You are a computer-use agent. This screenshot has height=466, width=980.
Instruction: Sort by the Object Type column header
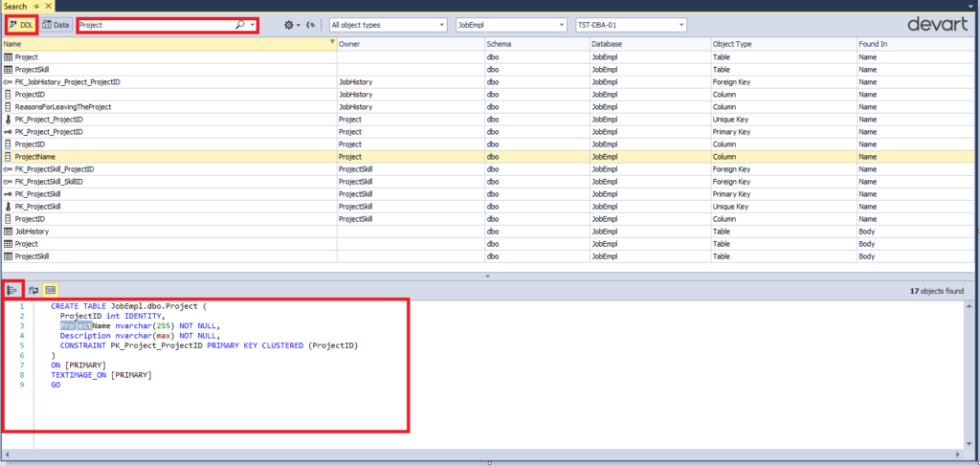click(x=783, y=44)
